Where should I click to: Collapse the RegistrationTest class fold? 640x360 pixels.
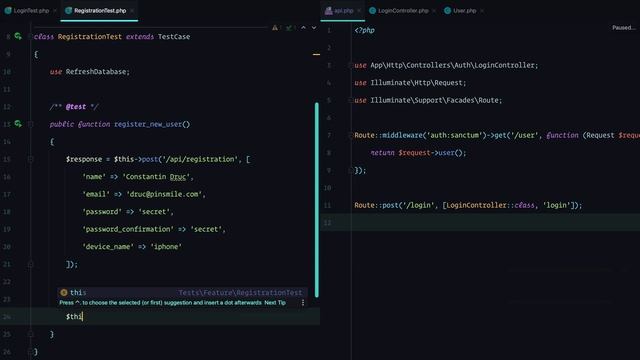31,37
